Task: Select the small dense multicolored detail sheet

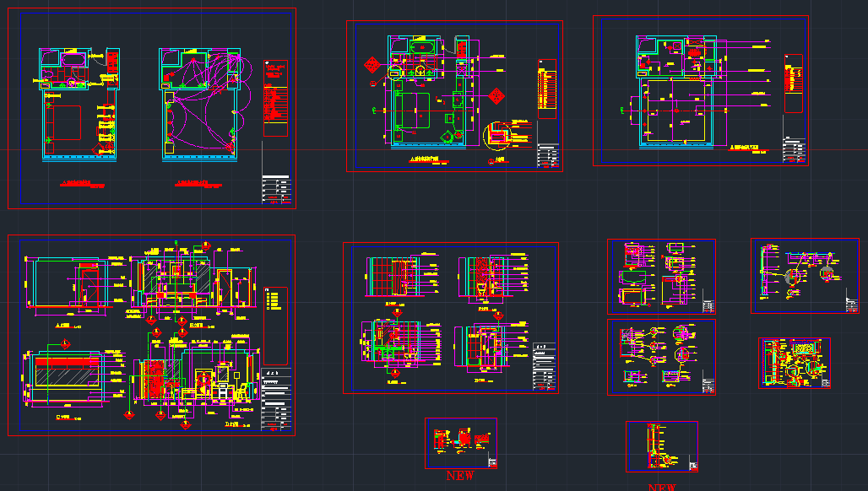Action: pyautogui.click(x=794, y=364)
